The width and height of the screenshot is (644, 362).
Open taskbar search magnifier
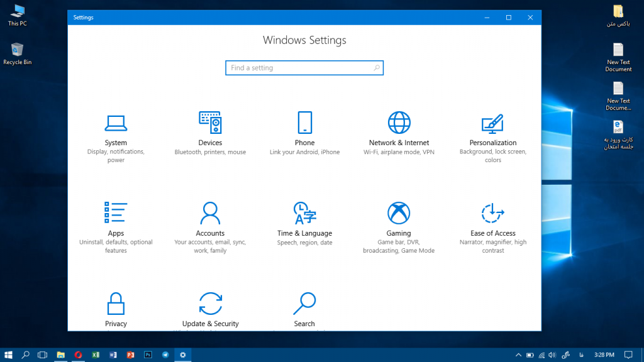[x=25, y=354]
